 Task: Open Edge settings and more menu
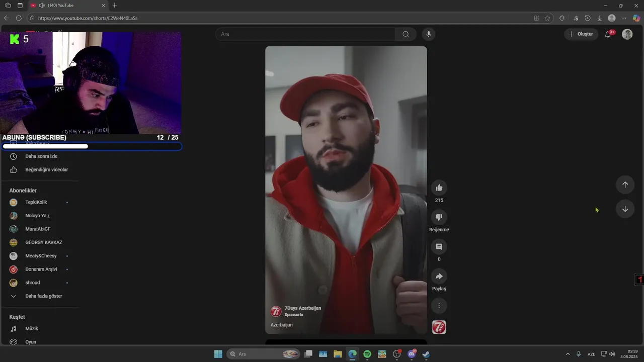pyautogui.click(x=624, y=18)
